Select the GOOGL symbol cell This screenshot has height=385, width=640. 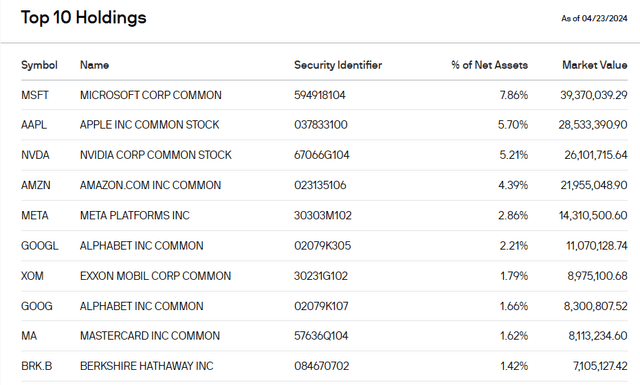[x=40, y=246]
